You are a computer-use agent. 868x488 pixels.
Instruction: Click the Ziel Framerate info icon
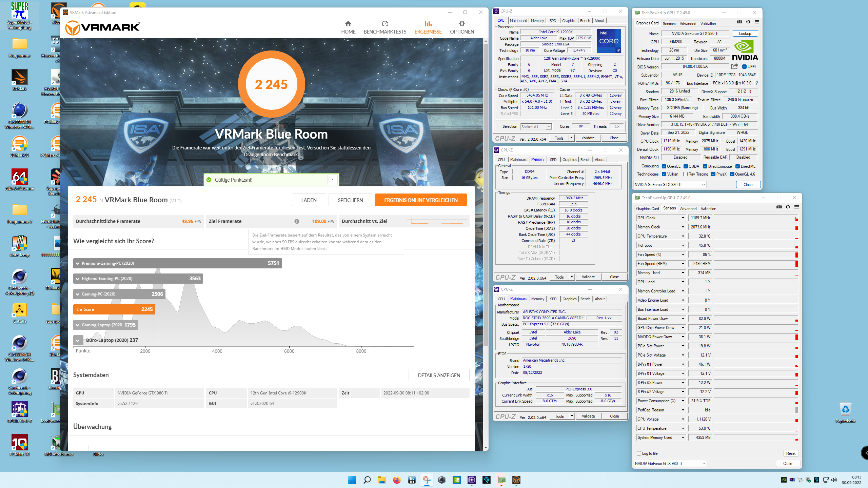297,221
